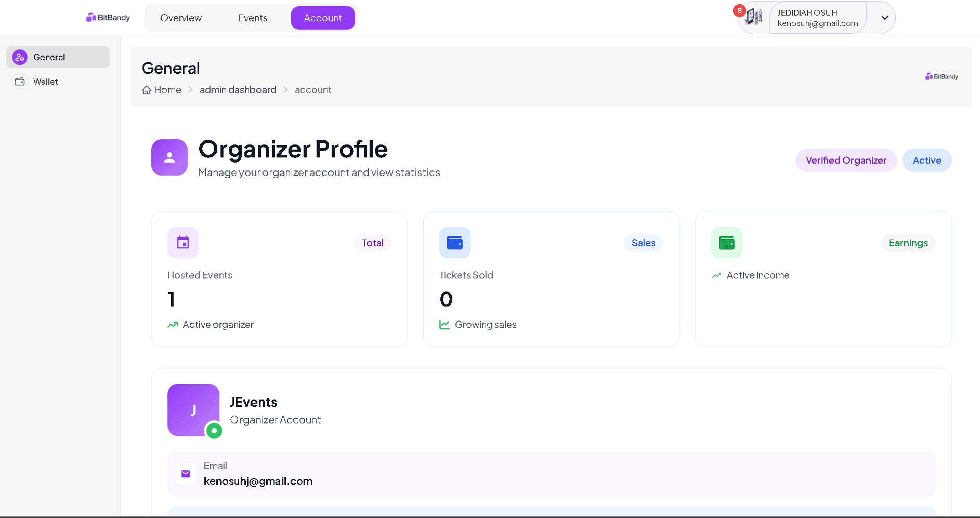Select the Wallet sidebar icon
The width and height of the screenshot is (980, 518).
click(19, 82)
